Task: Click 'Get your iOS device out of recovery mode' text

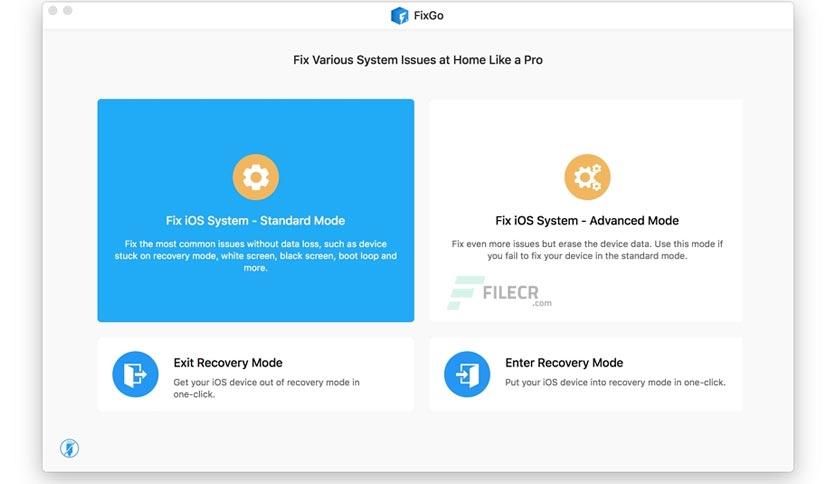Action: point(266,388)
